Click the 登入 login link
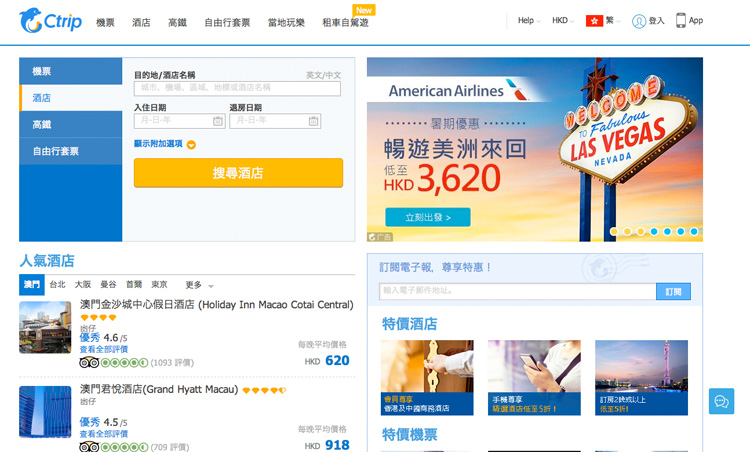Viewport: 750px width, 452px height. tap(656, 21)
